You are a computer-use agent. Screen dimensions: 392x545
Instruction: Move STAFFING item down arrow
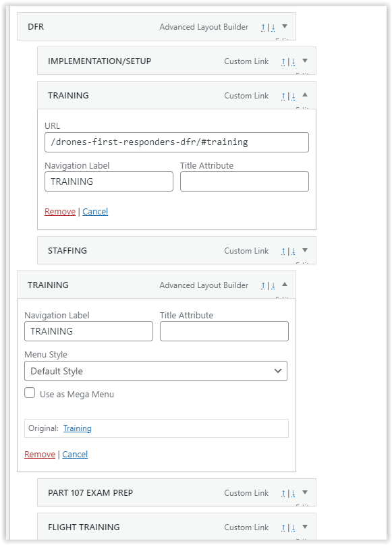[293, 251]
